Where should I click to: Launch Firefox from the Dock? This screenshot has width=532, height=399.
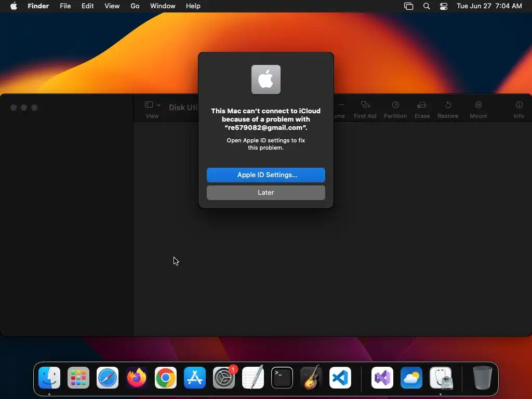click(137, 378)
